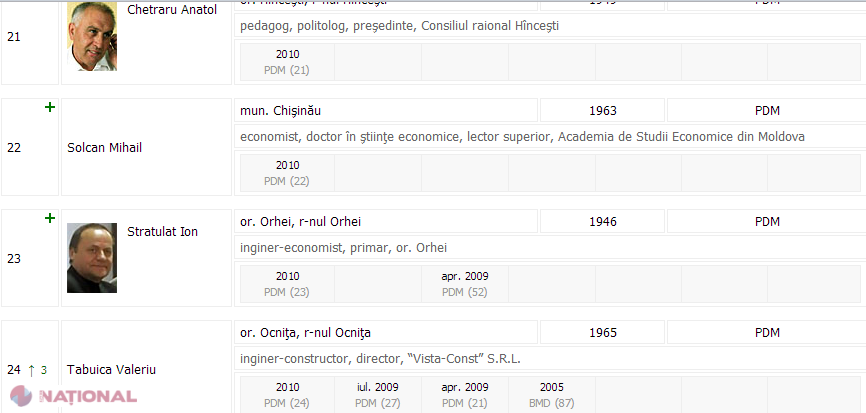Screen dimensions: 866x413
Task: Click the iul. 2009 PDM (27) entry
Action: click(377, 395)
